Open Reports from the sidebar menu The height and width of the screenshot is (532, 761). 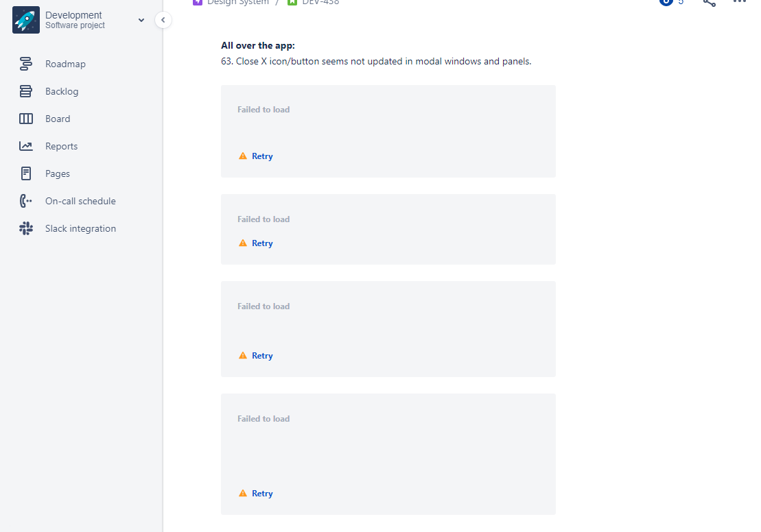coord(61,147)
